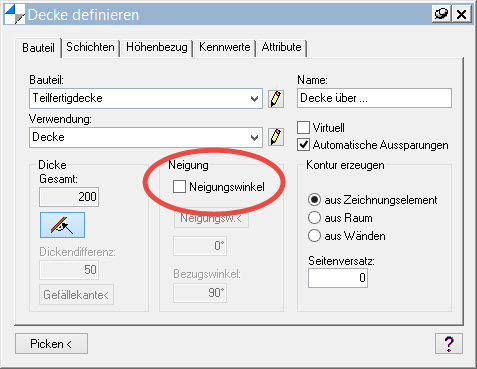Open the Bauteil Teilfertigdecke dropdown
Screen dimensions: 477x369
tap(146, 98)
